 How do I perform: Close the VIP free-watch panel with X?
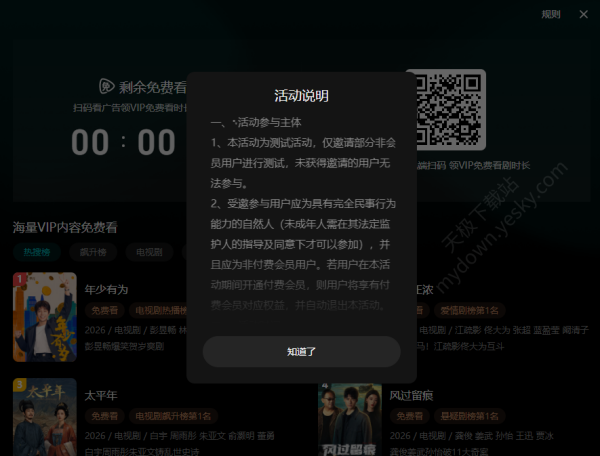pyautogui.click(x=584, y=14)
